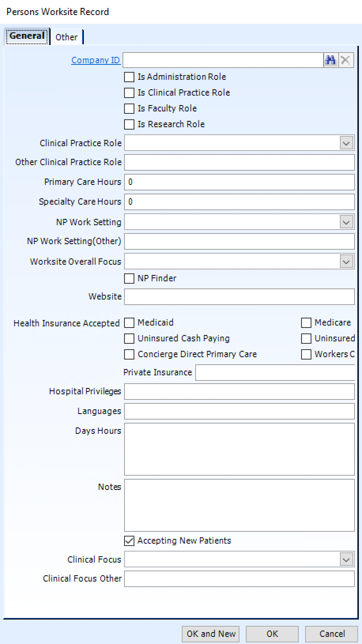Expand the Clinical Practice Role dropdown
The image size is (362, 644).
[347, 143]
